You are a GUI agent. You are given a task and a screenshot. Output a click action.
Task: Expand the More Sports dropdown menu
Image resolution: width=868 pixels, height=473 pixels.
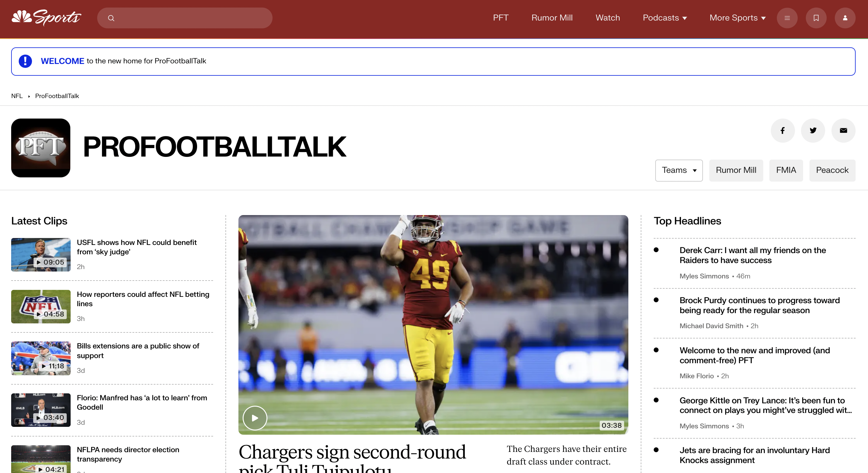tap(738, 18)
